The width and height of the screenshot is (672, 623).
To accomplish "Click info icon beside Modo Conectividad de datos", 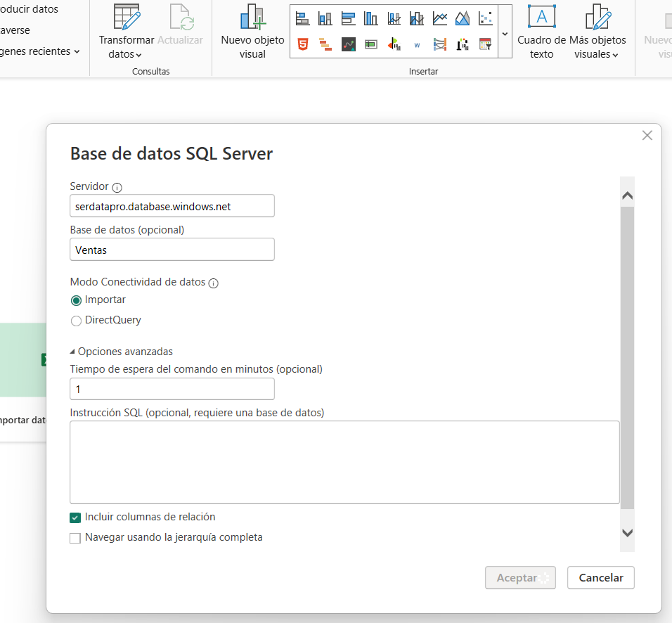I will (214, 283).
